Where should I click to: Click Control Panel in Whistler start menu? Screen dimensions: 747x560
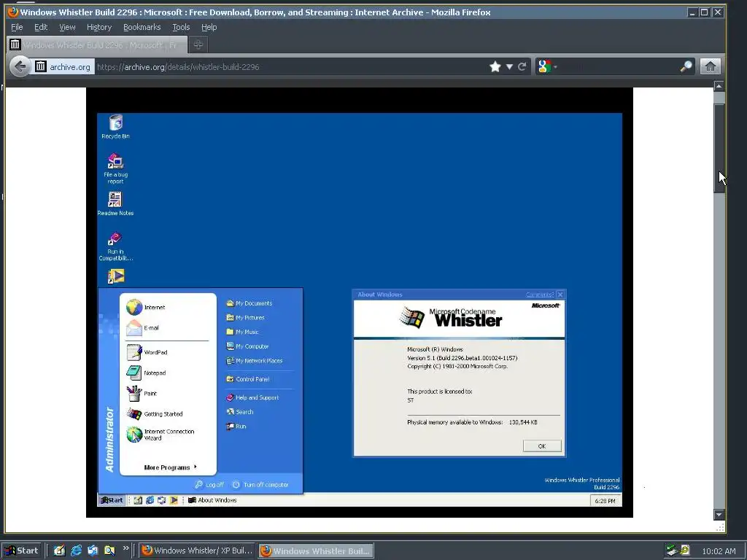[248, 379]
